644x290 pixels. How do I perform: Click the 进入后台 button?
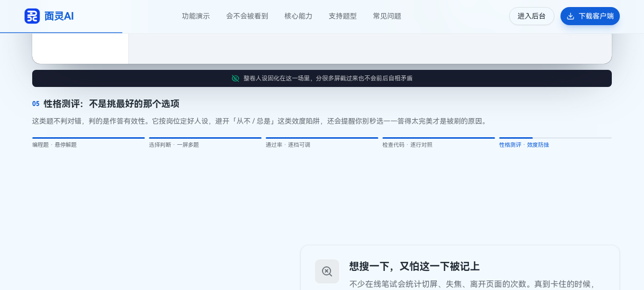(x=532, y=16)
